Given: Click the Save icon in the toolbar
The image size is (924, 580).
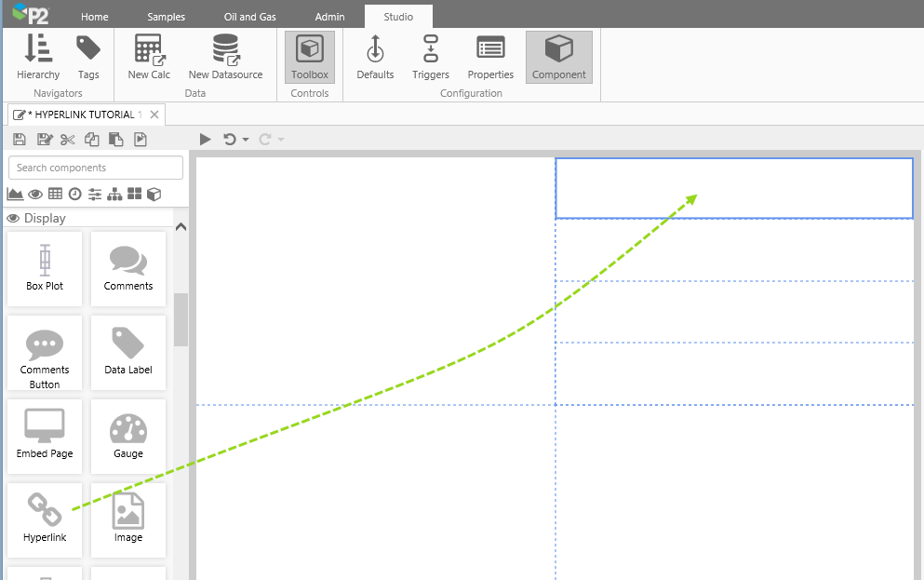Looking at the screenshot, I should point(20,140).
